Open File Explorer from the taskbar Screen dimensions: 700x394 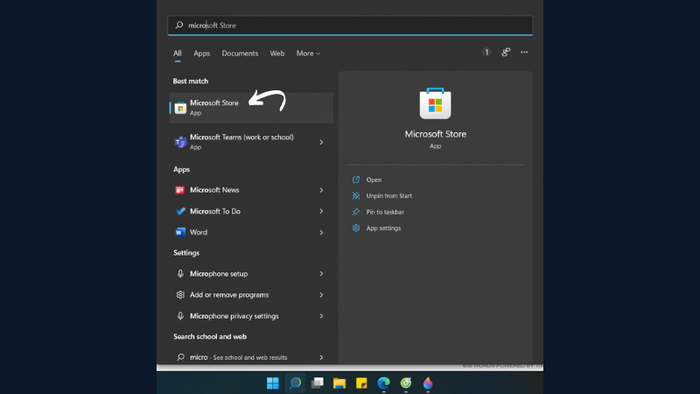click(339, 383)
